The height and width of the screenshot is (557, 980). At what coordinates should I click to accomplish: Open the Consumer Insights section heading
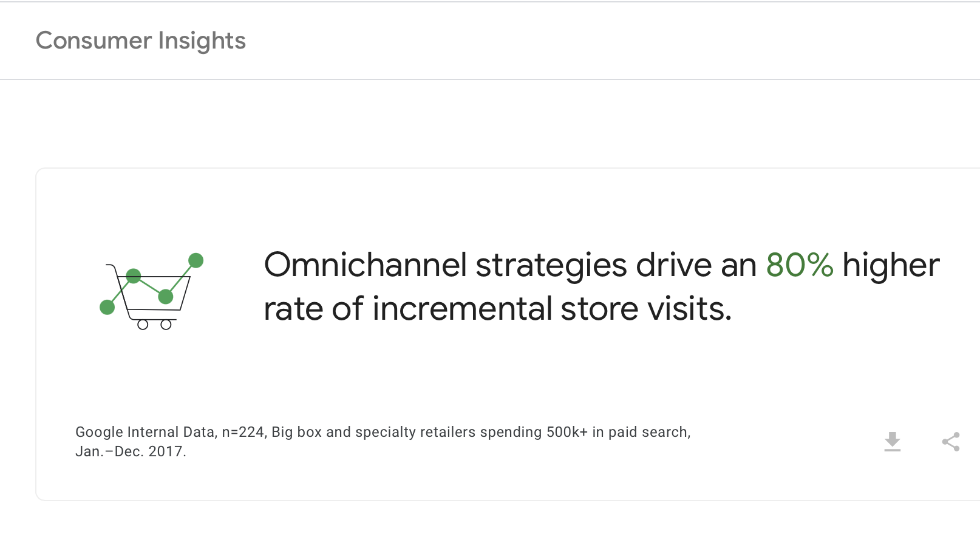[x=140, y=41]
